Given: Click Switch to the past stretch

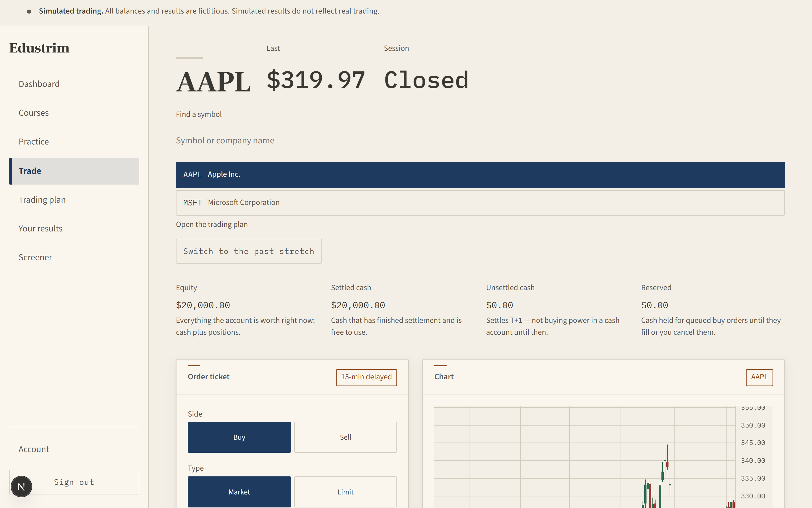Looking at the screenshot, I should (249, 251).
